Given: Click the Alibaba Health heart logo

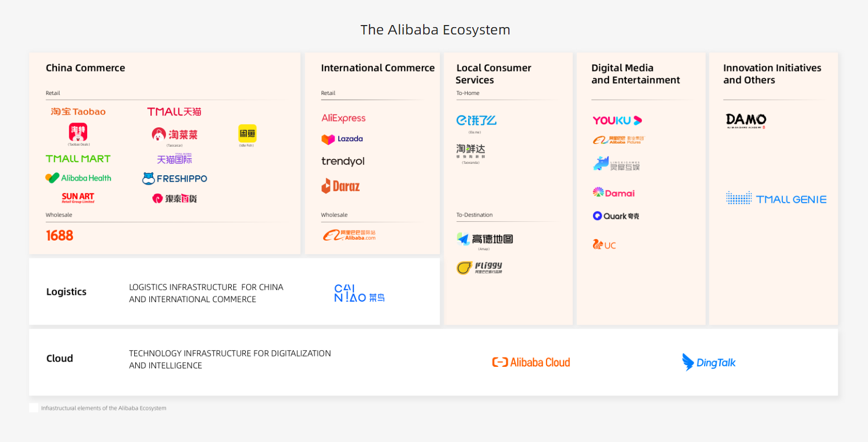Looking at the screenshot, I should coord(78,178).
